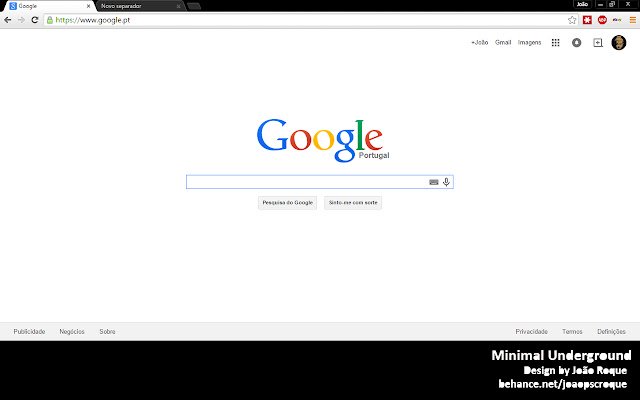The width and height of the screenshot is (640, 400).
Task: Open the eBay extension icon
Action: [x=617, y=20]
